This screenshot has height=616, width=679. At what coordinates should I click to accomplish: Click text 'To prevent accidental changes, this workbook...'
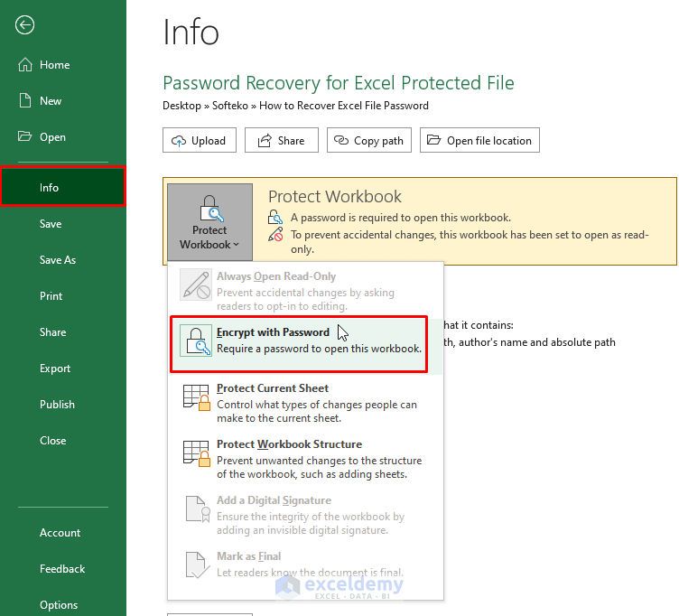pyautogui.click(x=470, y=242)
